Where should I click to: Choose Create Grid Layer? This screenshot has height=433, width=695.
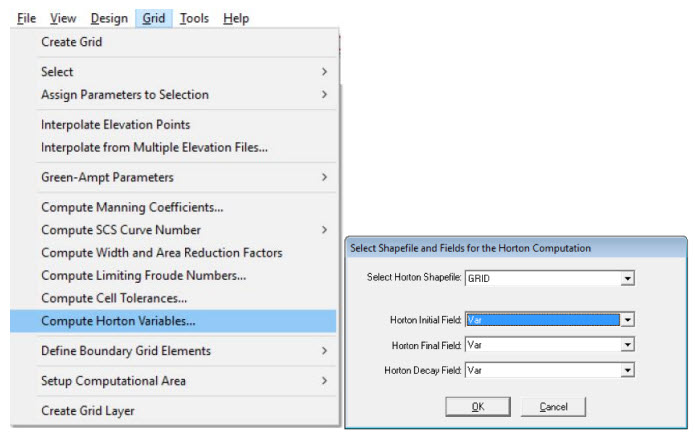click(x=87, y=411)
